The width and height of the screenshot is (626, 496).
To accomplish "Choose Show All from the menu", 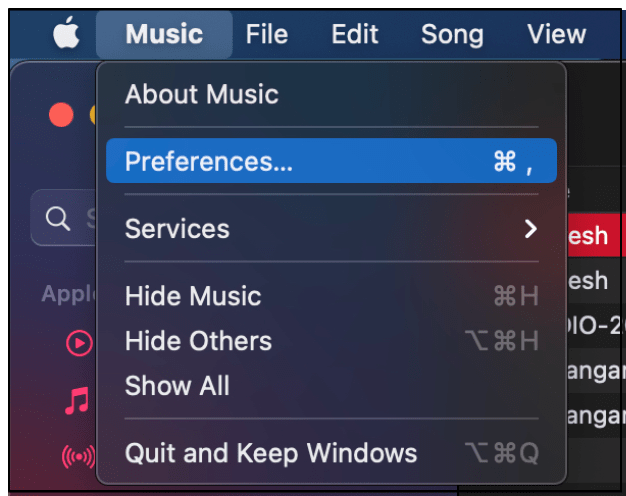I will [x=177, y=386].
